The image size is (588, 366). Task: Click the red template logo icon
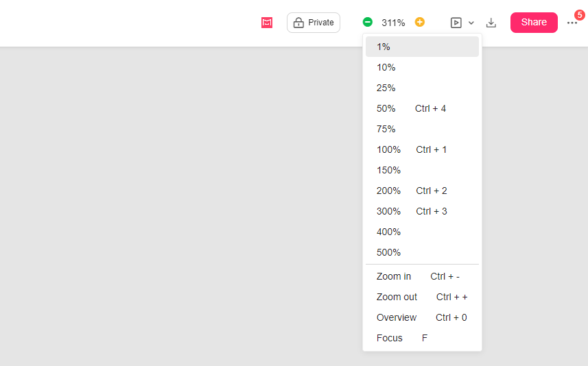(267, 23)
